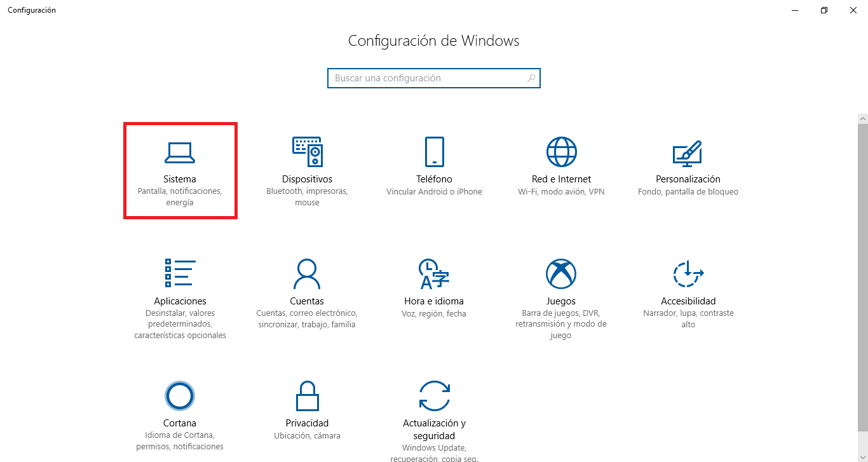Click the Personalización label

tap(688, 179)
